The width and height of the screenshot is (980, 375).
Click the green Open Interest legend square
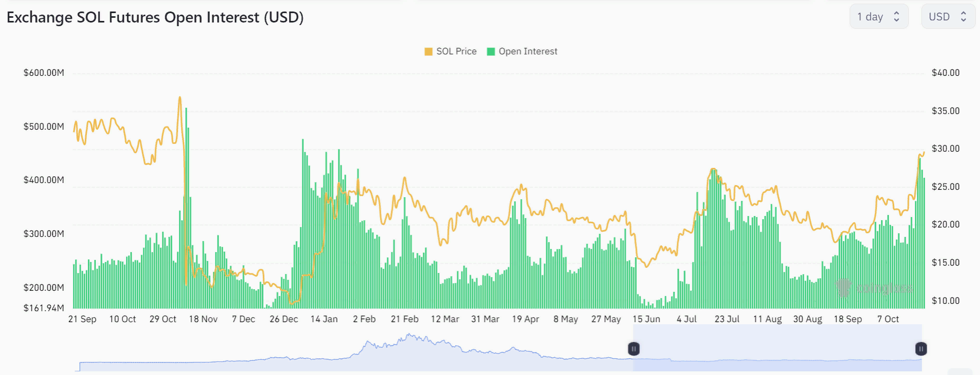491,51
